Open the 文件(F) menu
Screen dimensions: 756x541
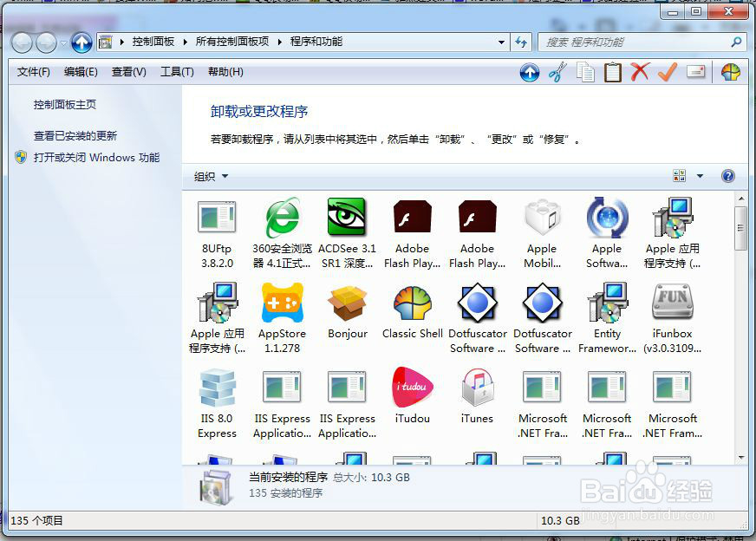[x=33, y=72]
